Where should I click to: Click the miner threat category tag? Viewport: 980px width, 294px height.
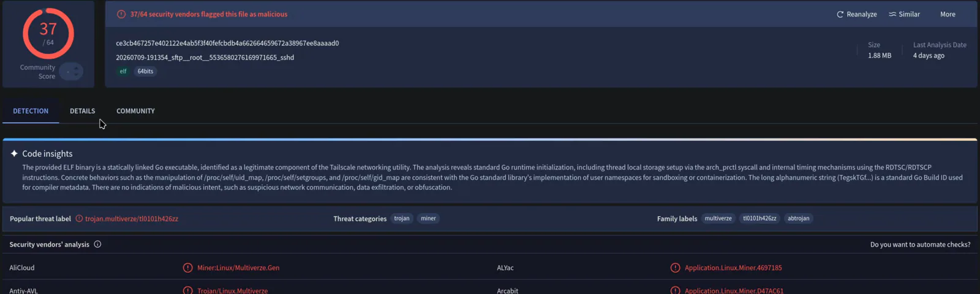coord(429,219)
